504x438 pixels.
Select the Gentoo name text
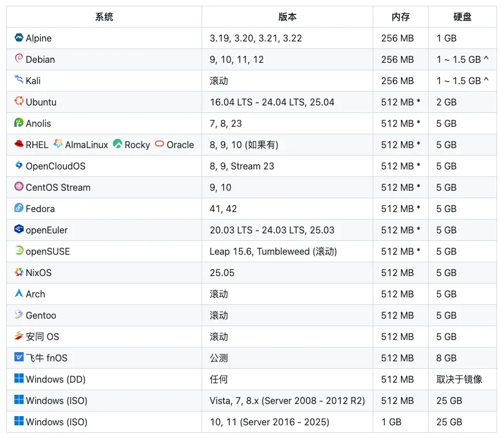pos(41,315)
